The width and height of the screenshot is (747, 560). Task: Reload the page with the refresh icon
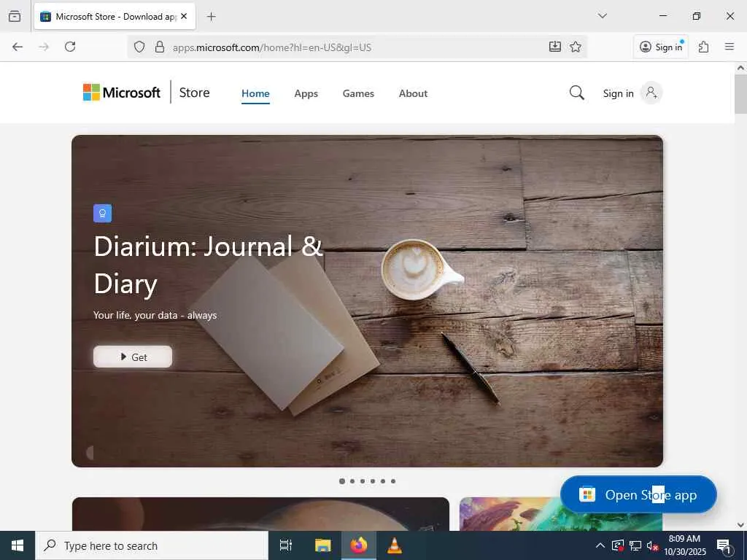[70, 47]
